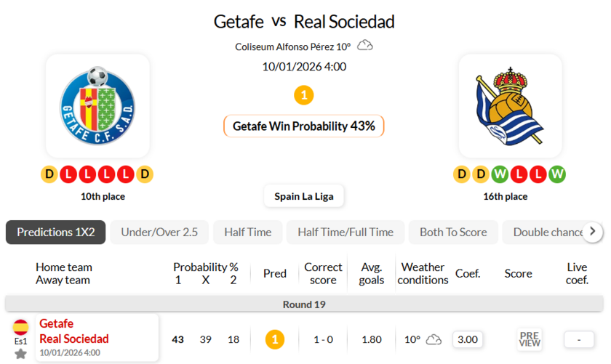Image resolution: width=611 pixels, height=364 pixels.
Task: Select the Predictions 1X2 tab
Action: click(56, 232)
